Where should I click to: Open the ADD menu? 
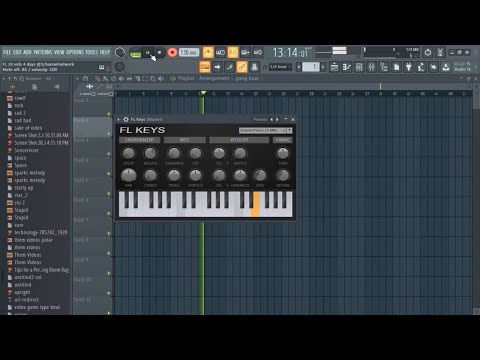coord(27,52)
